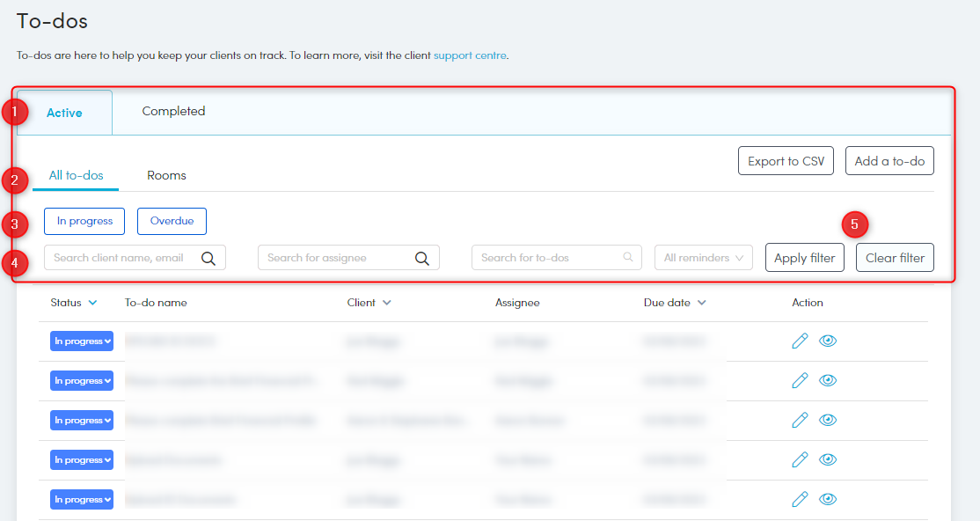Switch to the Completed tab
980x521 pixels.
[x=173, y=112]
